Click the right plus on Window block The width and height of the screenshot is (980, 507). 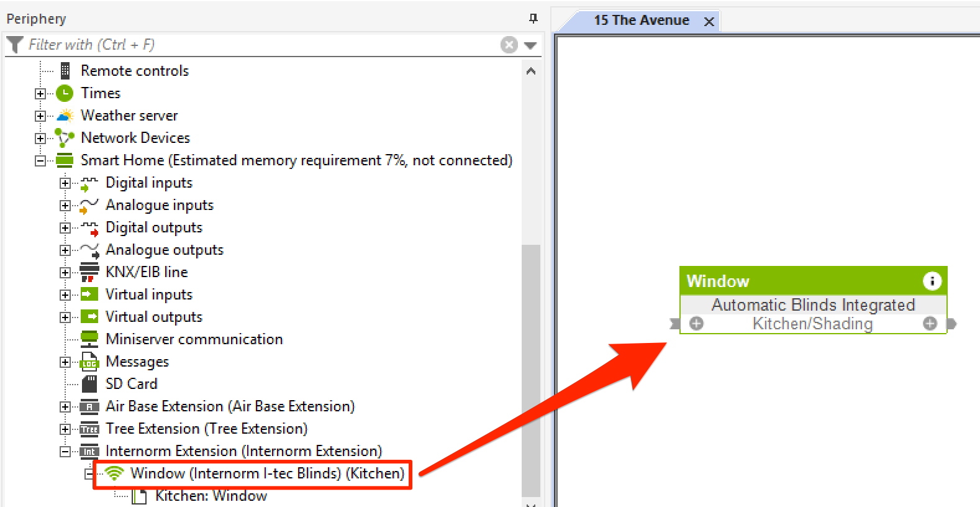(x=930, y=324)
